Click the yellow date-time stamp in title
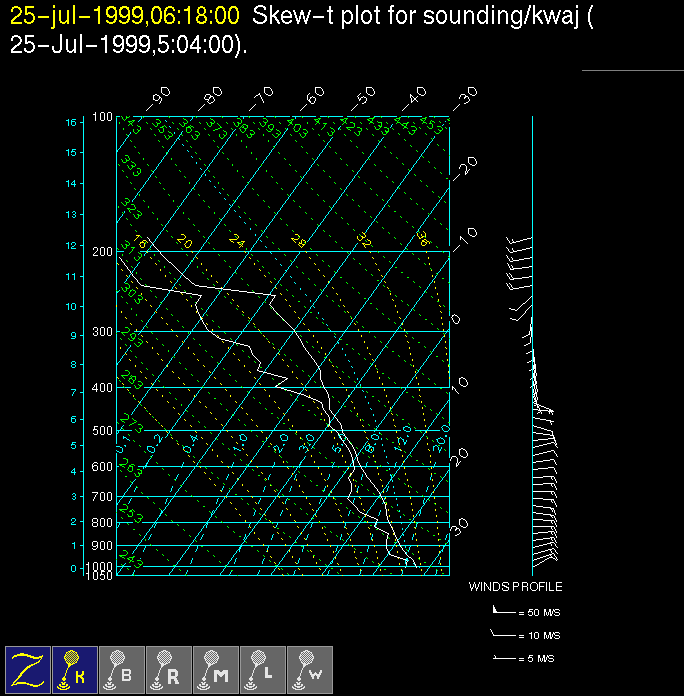Image resolution: width=684 pixels, height=696 pixels. pyautogui.click(x=125, y=17)
